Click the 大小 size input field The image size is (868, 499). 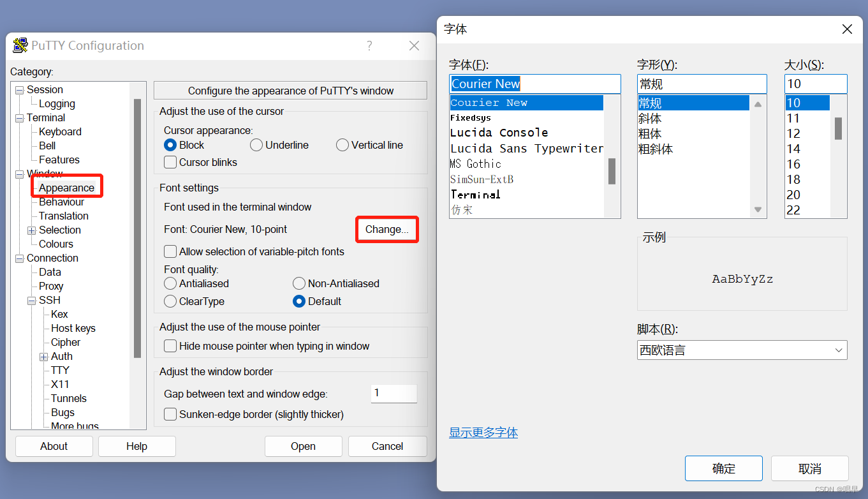tap(816, 84)
